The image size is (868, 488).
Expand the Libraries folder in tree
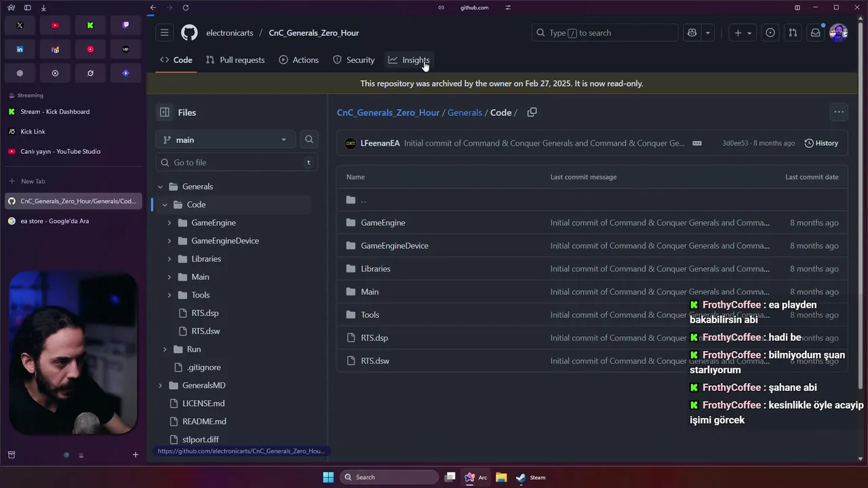pos(170,259)
